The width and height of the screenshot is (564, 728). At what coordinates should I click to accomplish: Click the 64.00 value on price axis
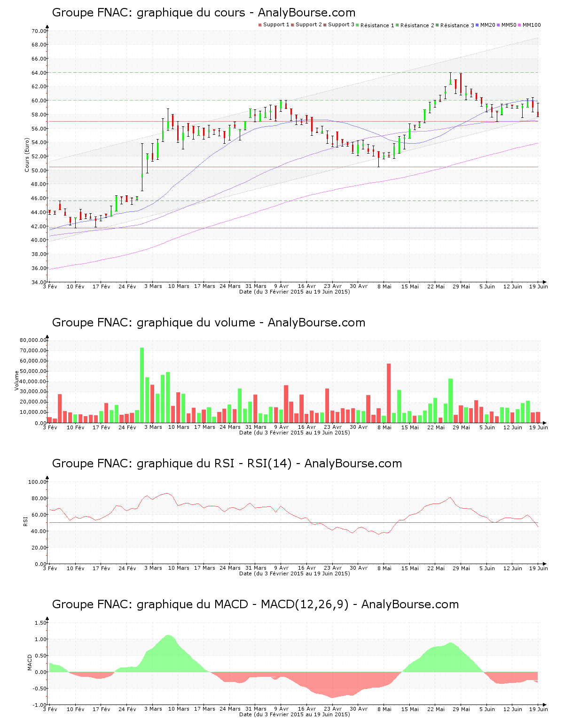[x=39, y=73]
